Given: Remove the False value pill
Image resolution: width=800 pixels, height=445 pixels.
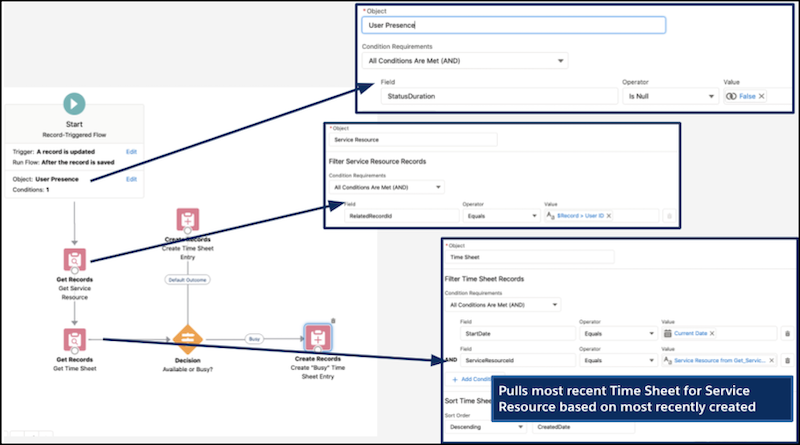Looking at the screenshot, I should click(761, 96).
